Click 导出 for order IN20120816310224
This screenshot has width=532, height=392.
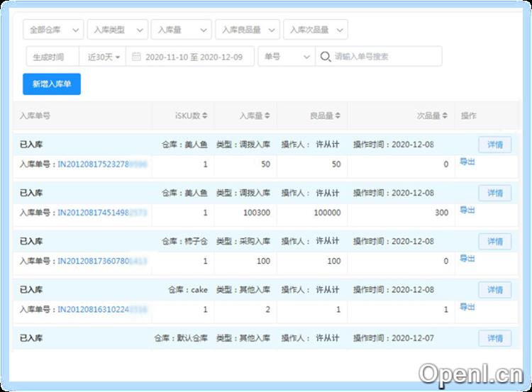coord(467,307)
